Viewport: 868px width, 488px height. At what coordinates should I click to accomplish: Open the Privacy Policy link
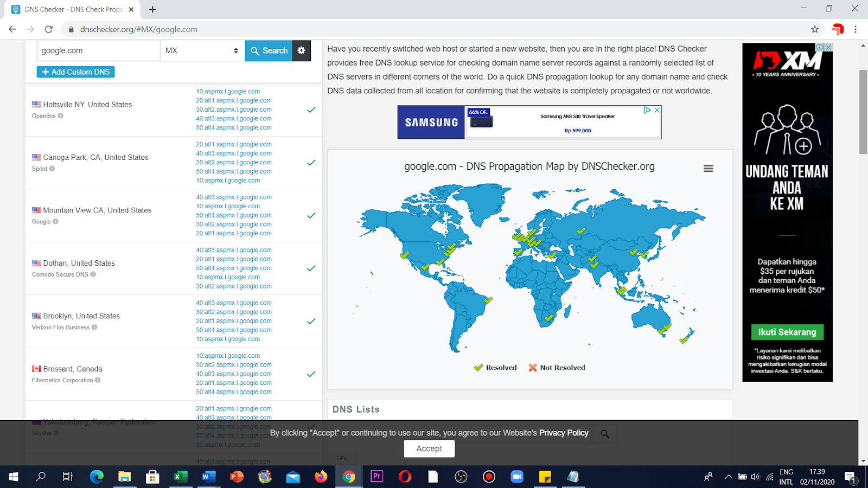click(564, 433)
